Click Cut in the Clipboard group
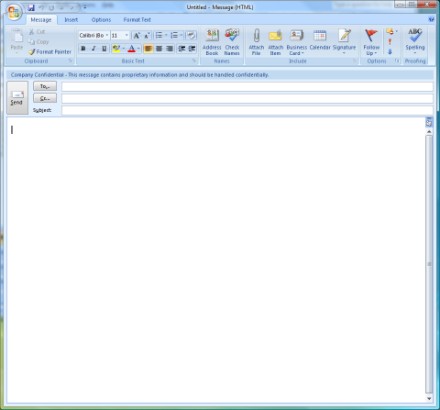The width and height of the screenshot is (440, 410). point(37,32)
